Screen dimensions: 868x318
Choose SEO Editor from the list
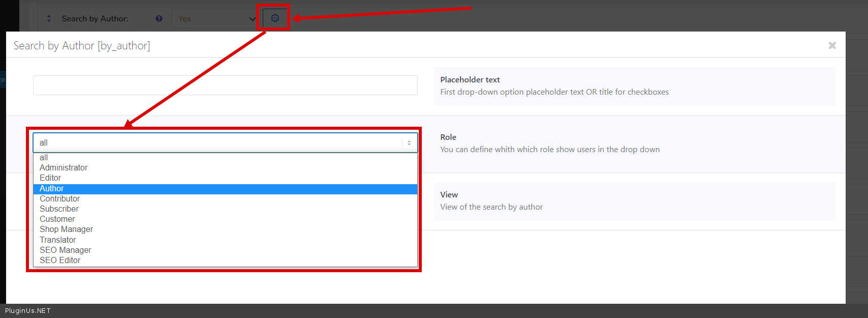click(x=60, y=261)
